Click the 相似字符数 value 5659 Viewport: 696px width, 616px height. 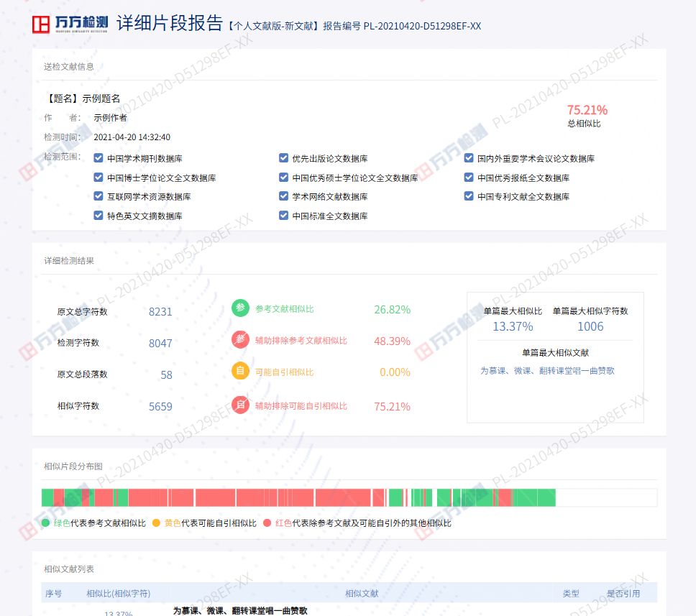pos(160,407)
